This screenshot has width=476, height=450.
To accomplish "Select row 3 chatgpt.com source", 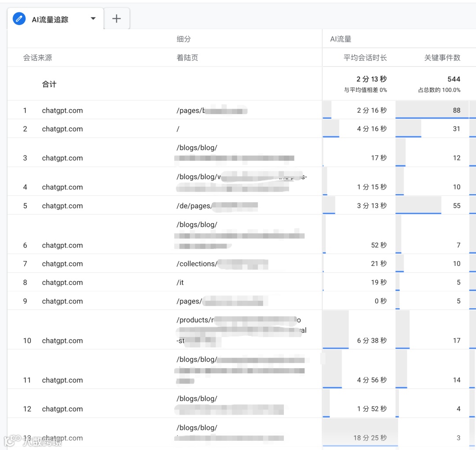I will click(62, 158).
